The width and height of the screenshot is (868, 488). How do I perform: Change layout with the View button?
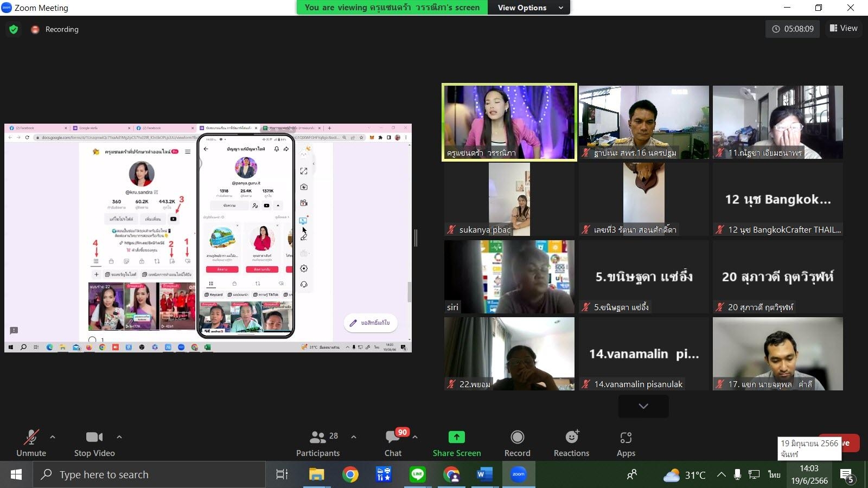coord(844,28)
